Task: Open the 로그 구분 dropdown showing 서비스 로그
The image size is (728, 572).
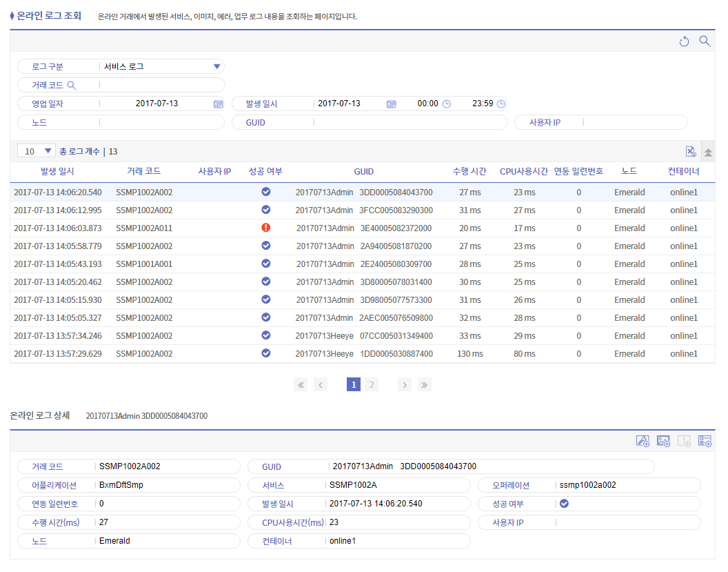Action: pyautogui.click(x=161, y=66)
